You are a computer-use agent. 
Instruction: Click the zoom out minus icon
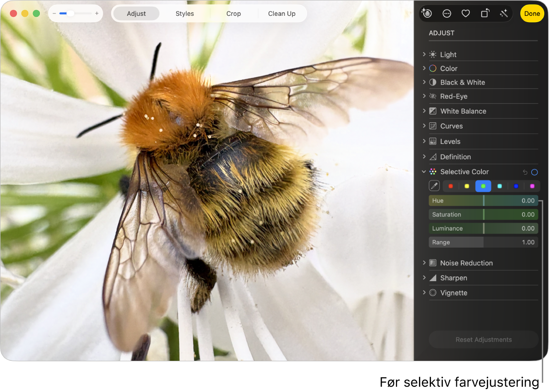[x=54, y=13]
